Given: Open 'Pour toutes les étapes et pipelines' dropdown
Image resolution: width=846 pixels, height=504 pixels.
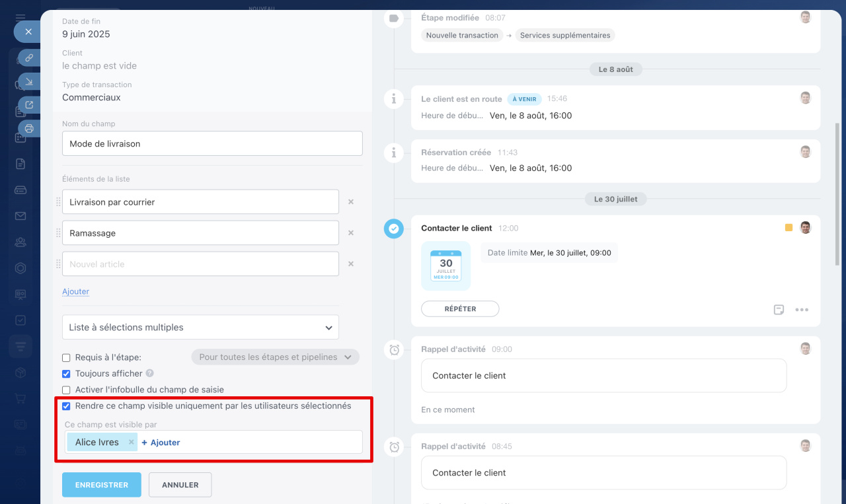Looking at the screenshot, I should (x=275, y=357).
